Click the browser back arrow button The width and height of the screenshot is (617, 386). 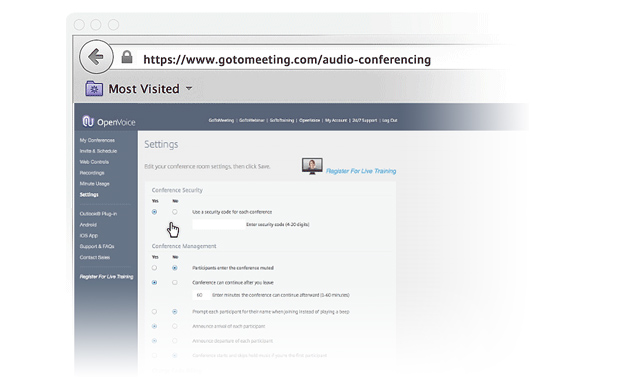point(96,57)
